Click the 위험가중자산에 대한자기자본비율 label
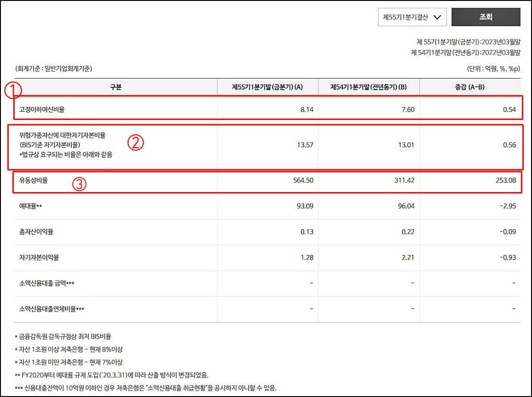This screenshot has width=532, height=397. (x=63, y=135)
